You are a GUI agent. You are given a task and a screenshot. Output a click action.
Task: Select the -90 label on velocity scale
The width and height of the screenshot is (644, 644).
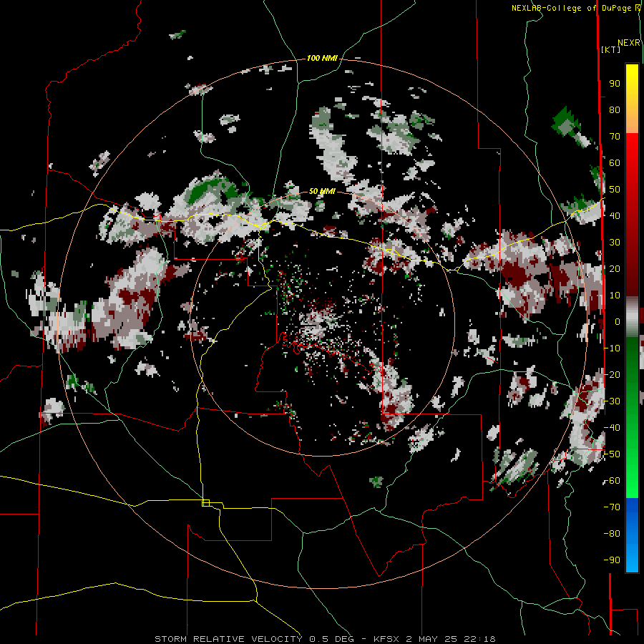[612, 560]
